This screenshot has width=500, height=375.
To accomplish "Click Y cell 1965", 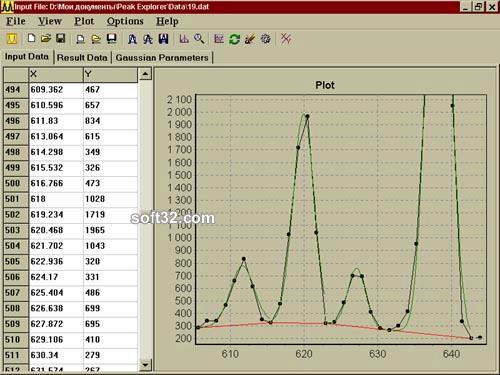I will (110, 230).
